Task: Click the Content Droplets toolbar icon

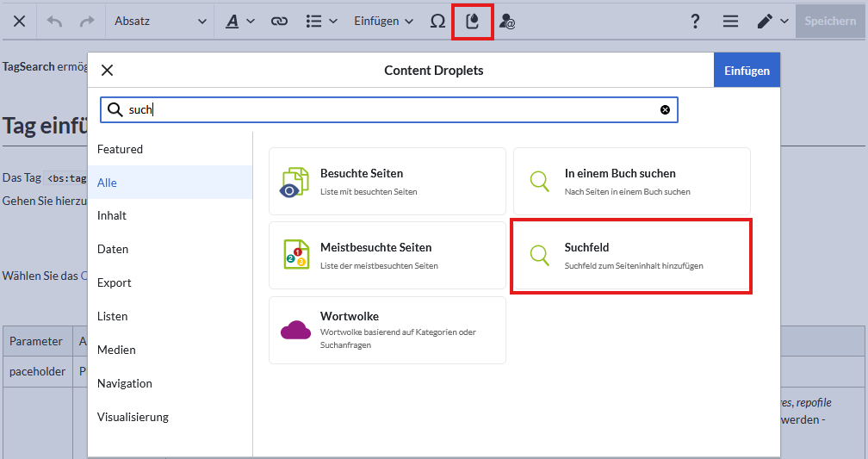Action: pyautogui.click(x=472, y=22)
